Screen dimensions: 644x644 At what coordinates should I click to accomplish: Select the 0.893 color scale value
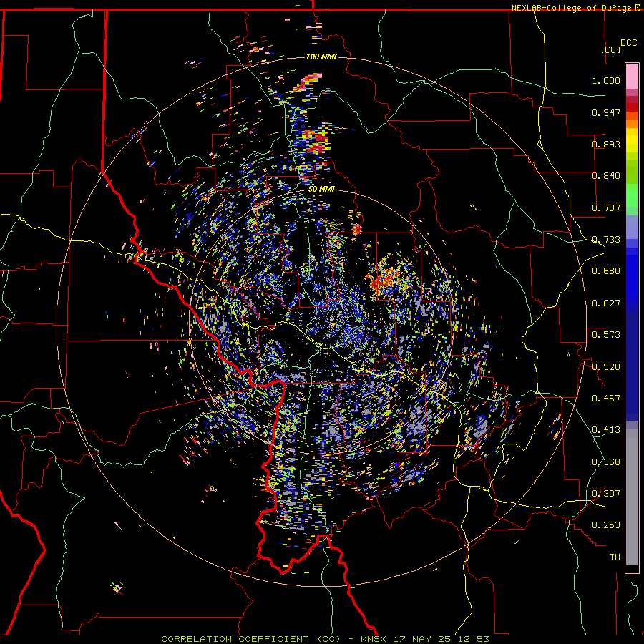[x=606, y=144]
